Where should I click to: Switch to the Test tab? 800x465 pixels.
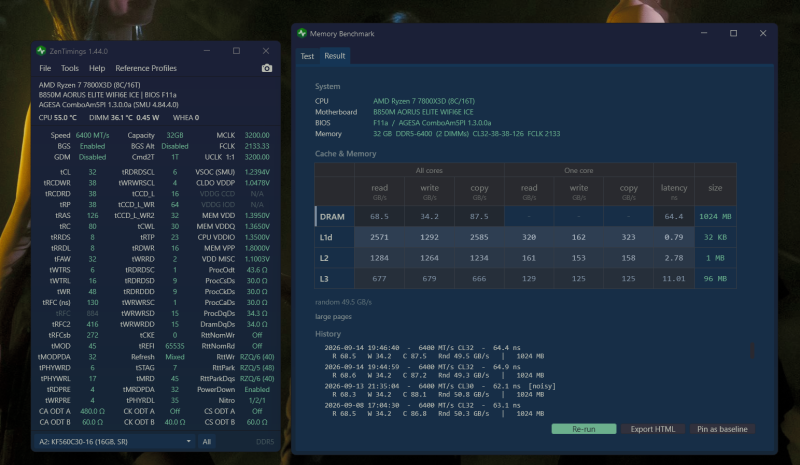coord(307,56)
